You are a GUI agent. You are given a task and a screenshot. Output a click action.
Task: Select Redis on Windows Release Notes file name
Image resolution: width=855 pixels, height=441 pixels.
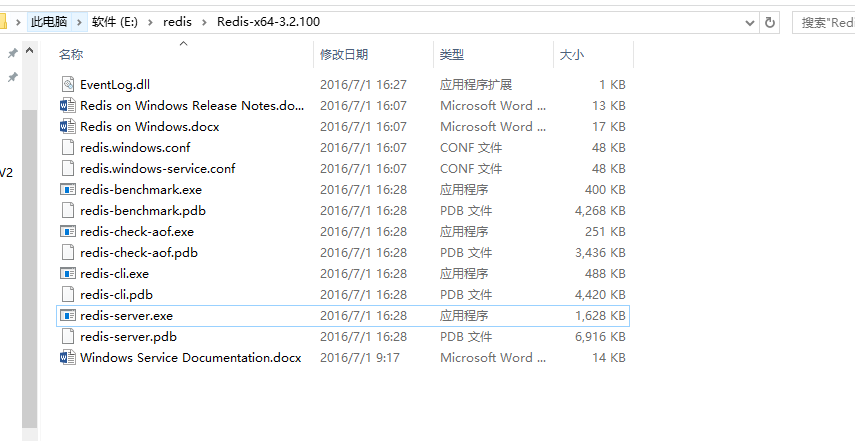192,105
